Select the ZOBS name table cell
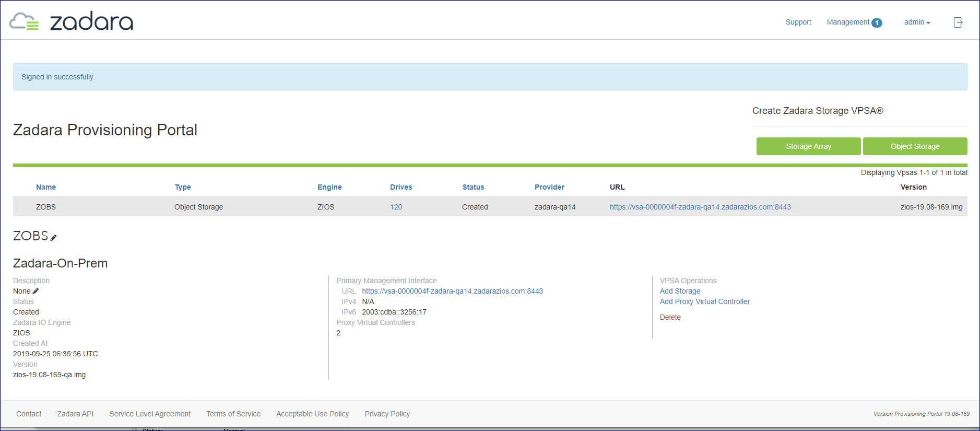Screen dimensions: 980x431 [x=46, y=207]
